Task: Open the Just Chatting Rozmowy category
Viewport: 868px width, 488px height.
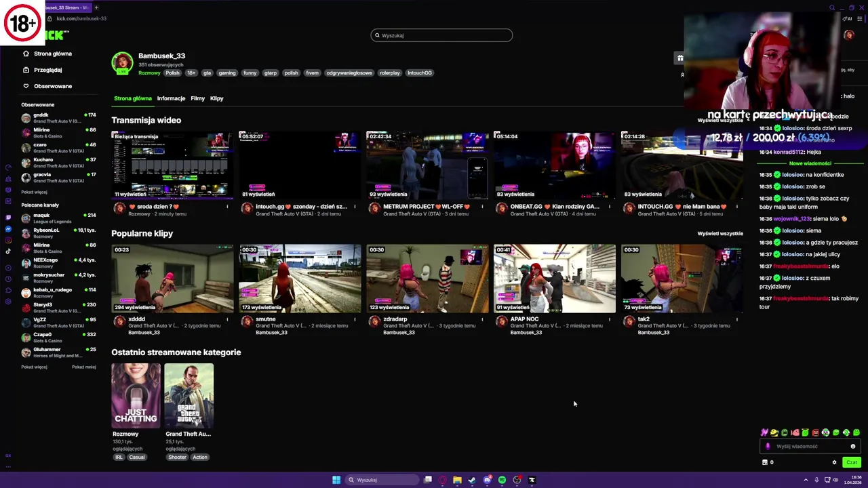Action: pos(136,396)
